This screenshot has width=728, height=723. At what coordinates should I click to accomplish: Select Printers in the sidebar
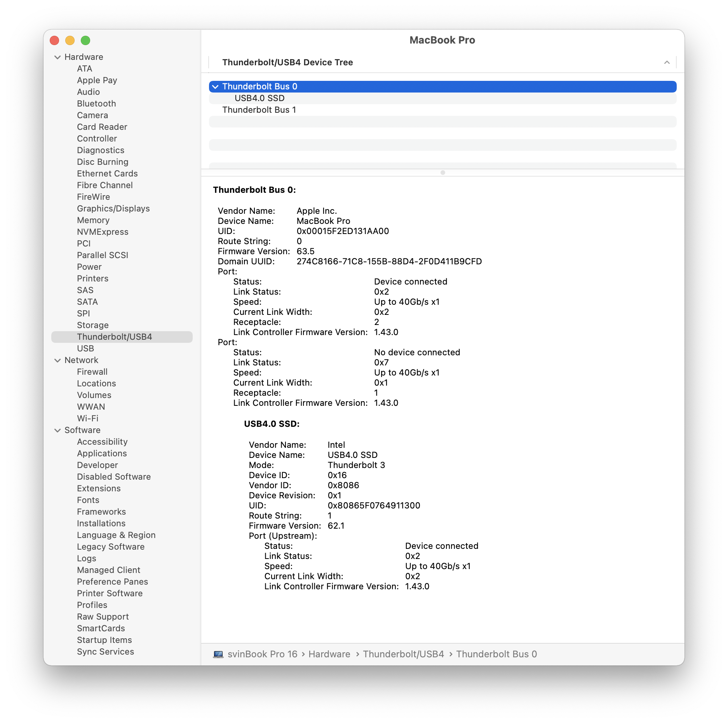point(92,279)
